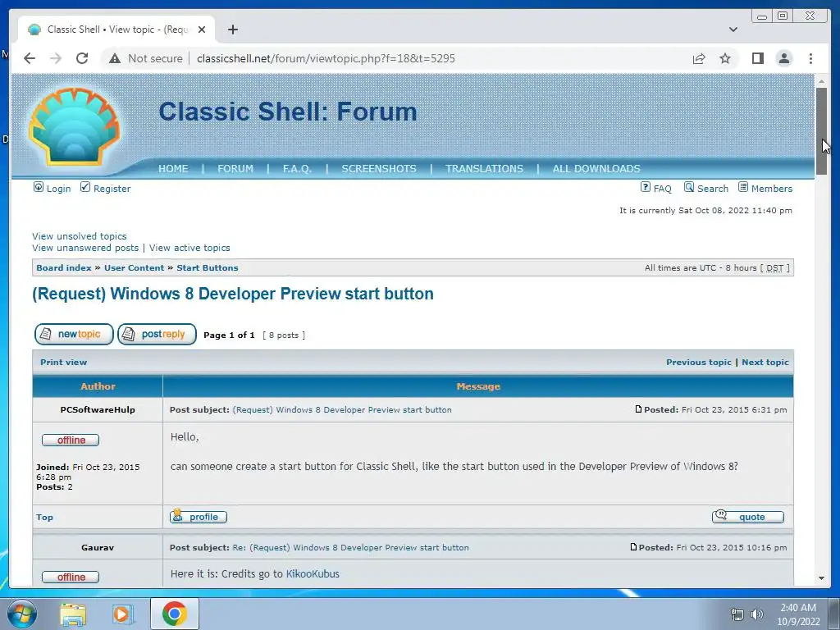Go to Board index breadcrumb

point(64,268)
